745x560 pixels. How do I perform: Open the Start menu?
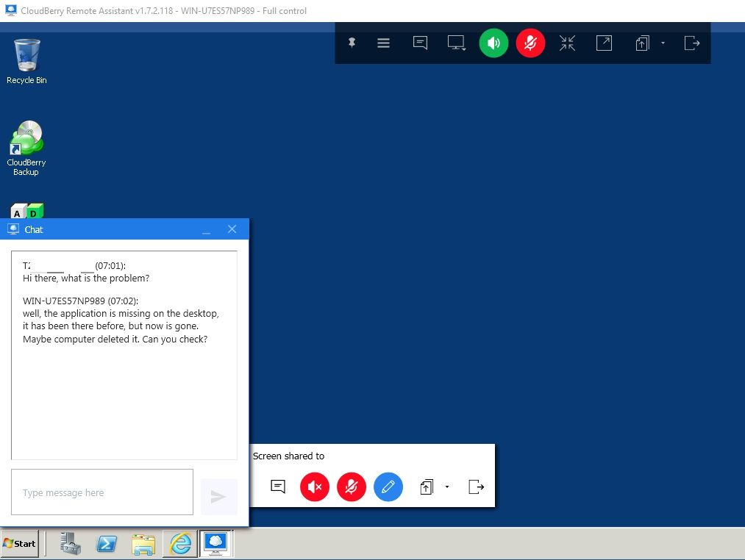(x=20, y=544)
